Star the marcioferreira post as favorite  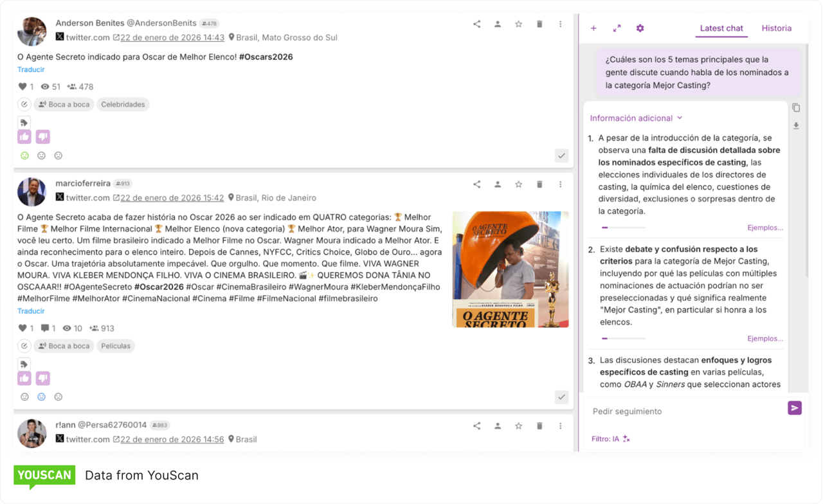click(518, 184)
